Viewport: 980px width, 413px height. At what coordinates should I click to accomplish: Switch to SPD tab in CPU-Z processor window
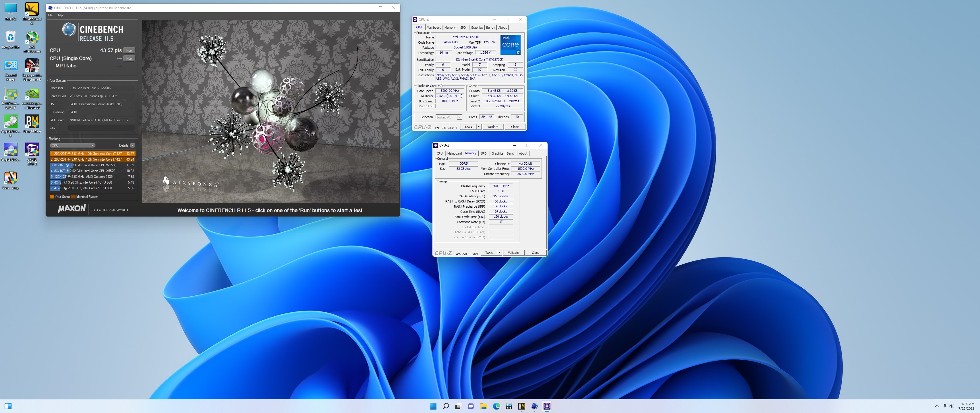tap(463, 27)
